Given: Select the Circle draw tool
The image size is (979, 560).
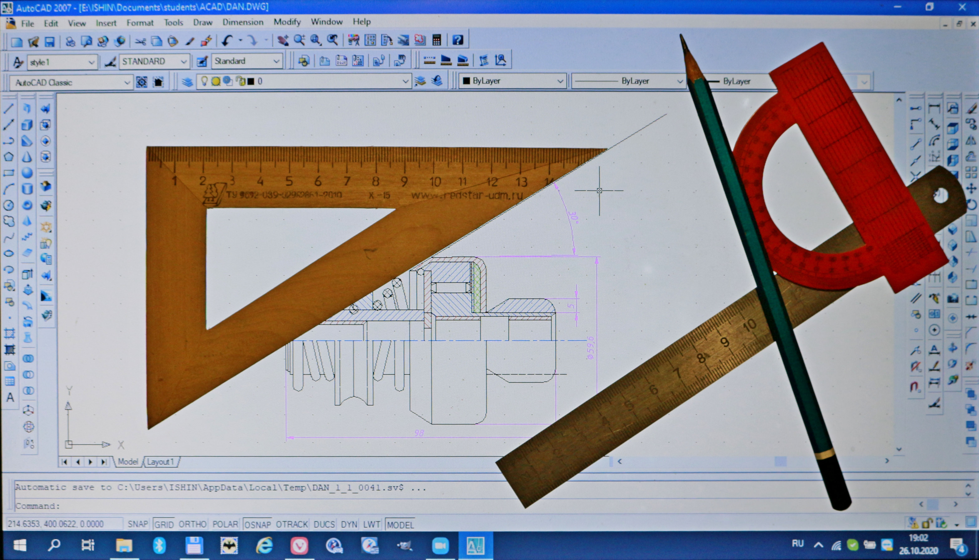Looking at the screenshot, I should point(9,205).
